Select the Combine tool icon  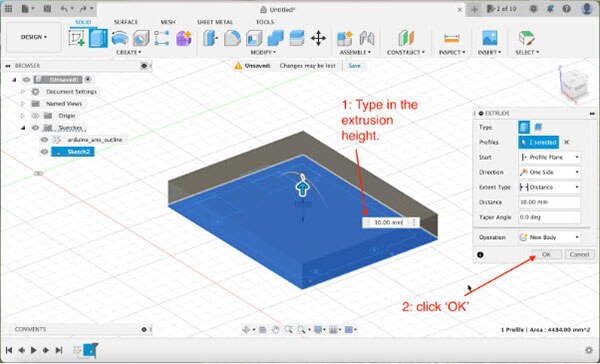(275, 38)
